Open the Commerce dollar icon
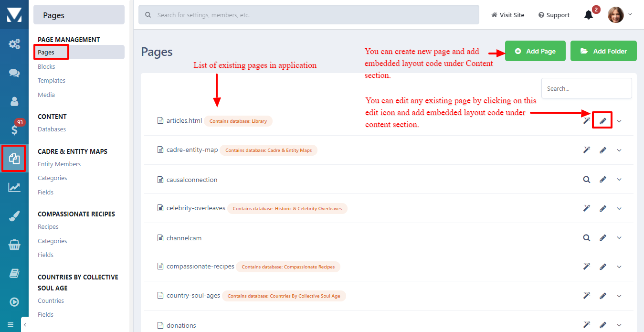The height and width of the screenshot is (332, 644). (14, 130)
